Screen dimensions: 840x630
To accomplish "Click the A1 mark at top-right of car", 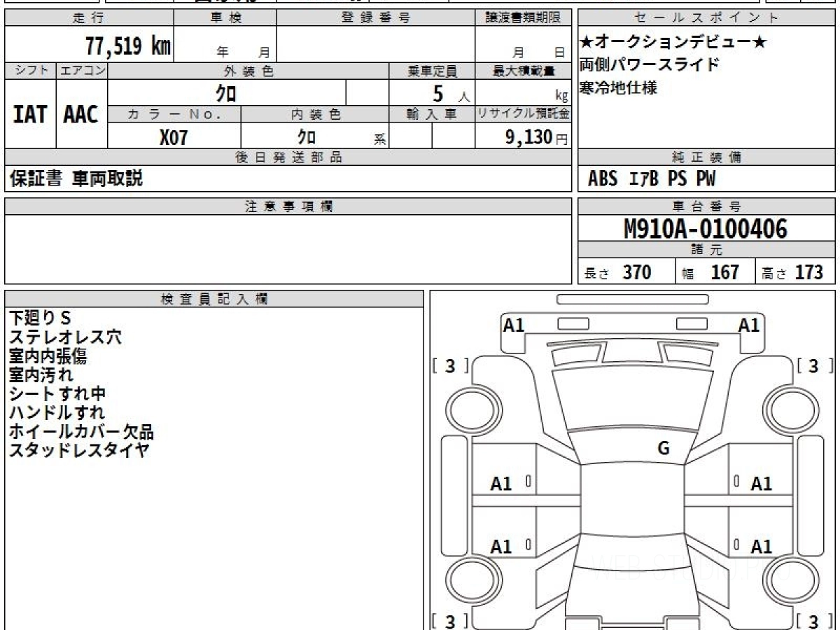I will coord(749,325).
